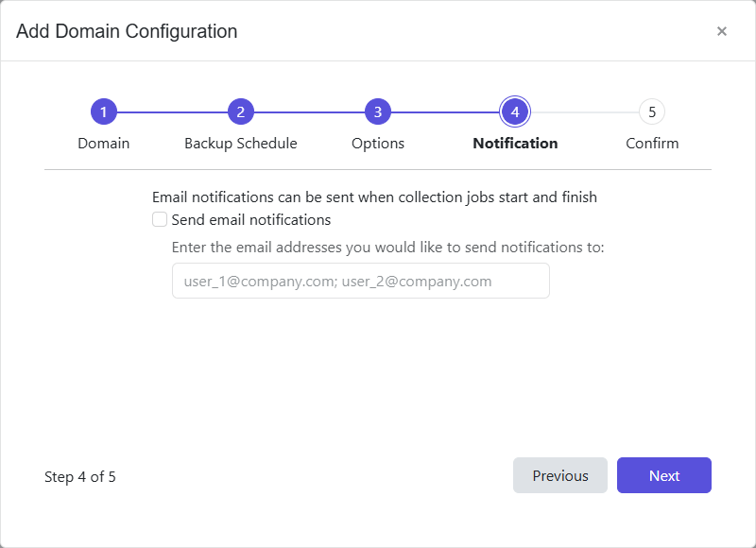Open the Backup Schedule step label
Screen dimensions: 756x548
pyautogui.click(x=240, y=143)
